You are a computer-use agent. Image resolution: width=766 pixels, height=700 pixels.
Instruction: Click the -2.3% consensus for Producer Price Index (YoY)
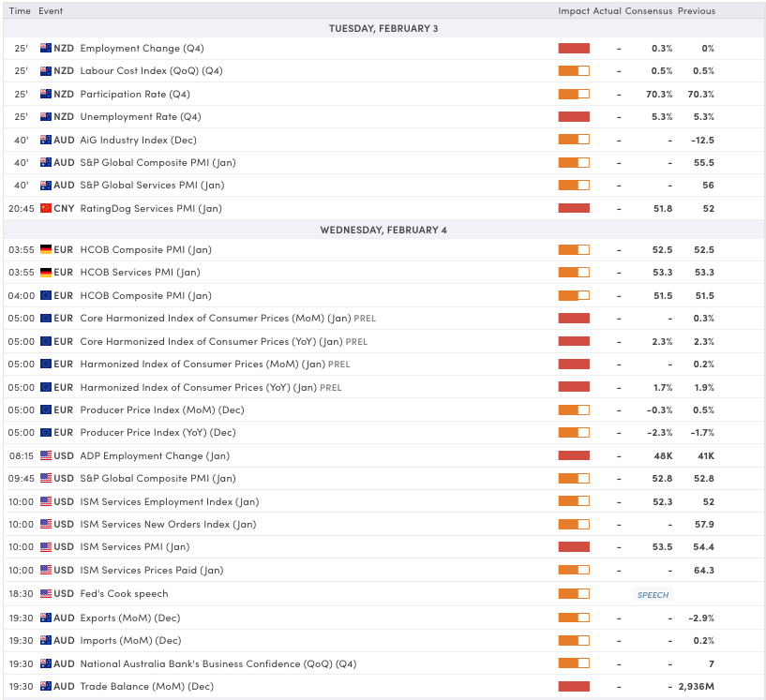click(659, 433)
